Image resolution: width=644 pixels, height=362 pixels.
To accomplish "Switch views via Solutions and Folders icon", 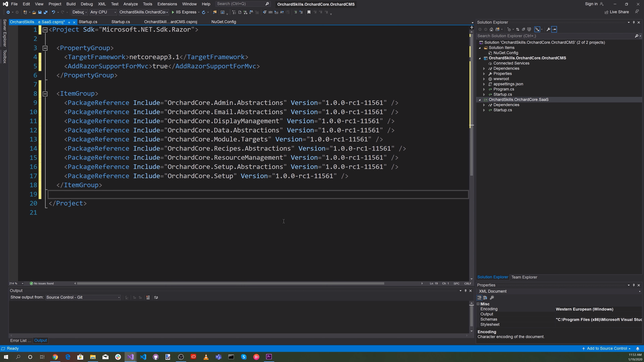I will tap(497, 29).
